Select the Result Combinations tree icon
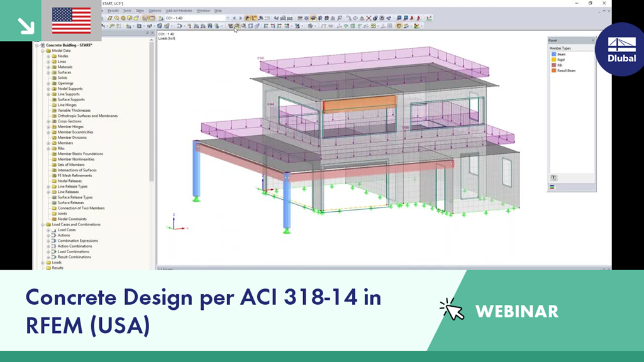The height and width of the screenshot is (362, 644). tap(54, 257)
